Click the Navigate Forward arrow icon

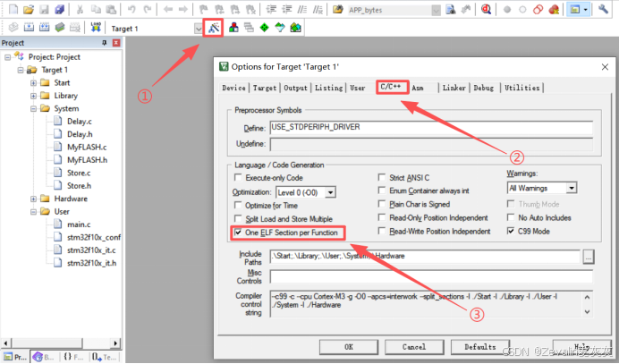click(x=183, y=9)
